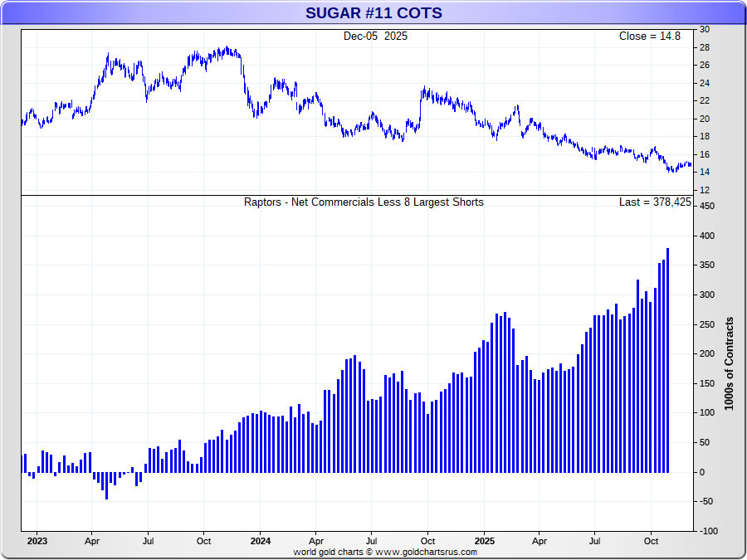
Task: Click the -100 tick on lower y-axis
Action: pos(708,531)
